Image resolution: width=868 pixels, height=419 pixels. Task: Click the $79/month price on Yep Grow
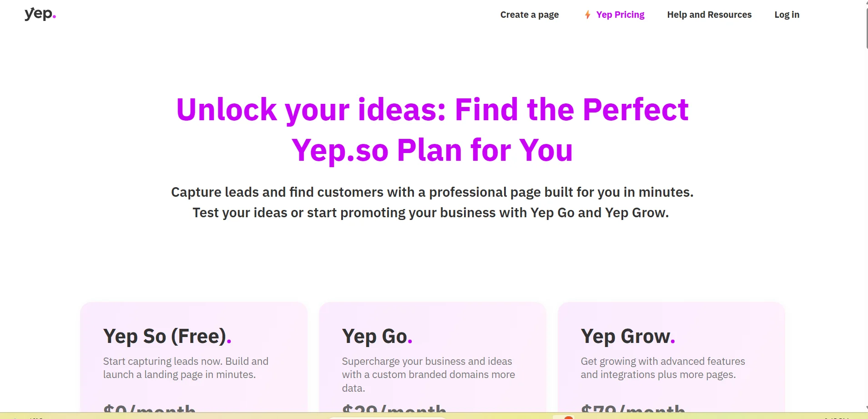coord(633,409)
